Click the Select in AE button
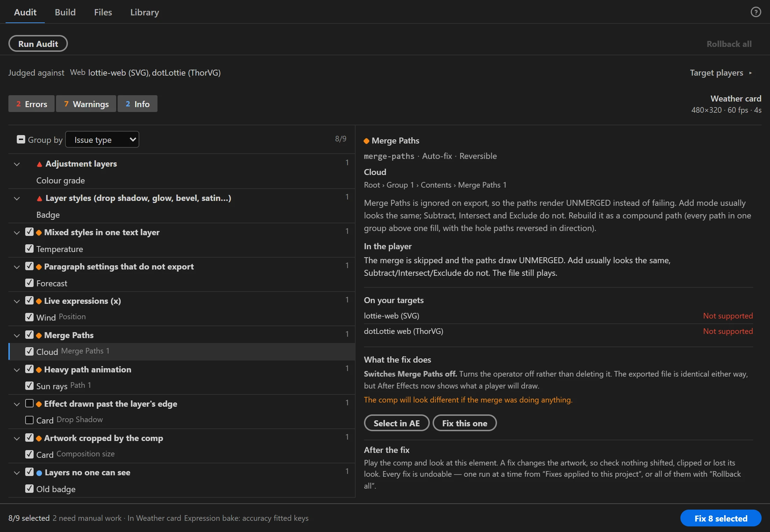This screenshot has width=770, height=532. coord(397,423)
